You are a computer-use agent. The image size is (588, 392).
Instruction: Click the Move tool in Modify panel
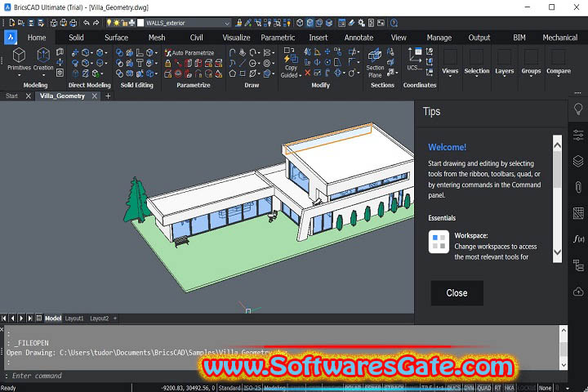point(327,52)
